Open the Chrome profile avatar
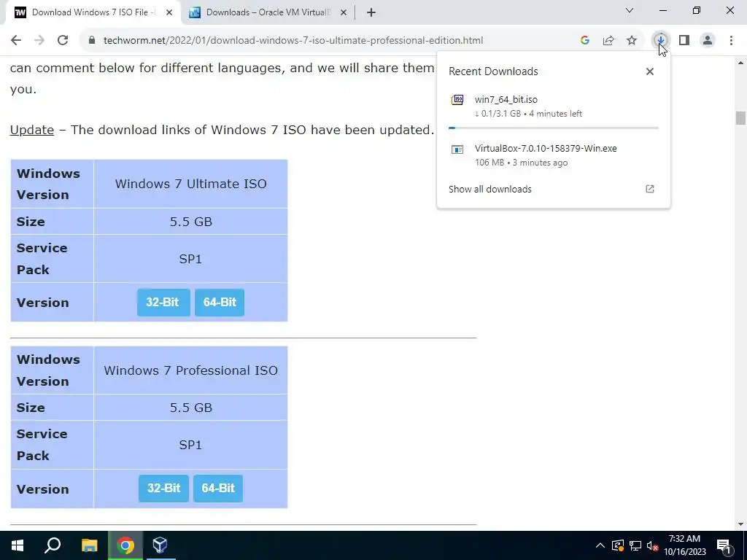The width and height of the screenshot is (747, 560). coord(708,41)
